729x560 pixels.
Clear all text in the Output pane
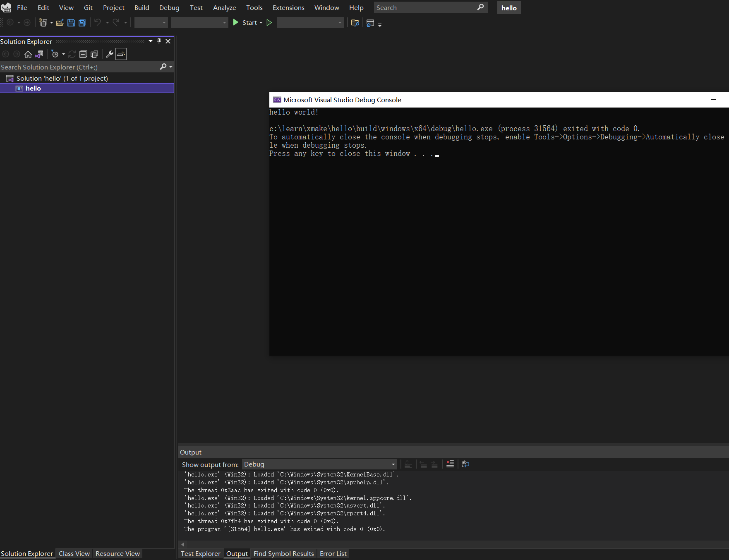[x=450, y=464]
